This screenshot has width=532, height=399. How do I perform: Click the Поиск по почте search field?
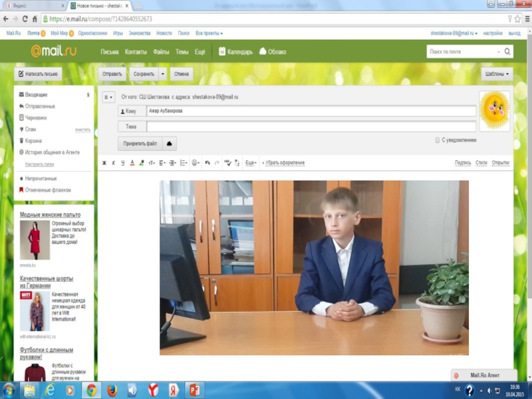point(463,52)
